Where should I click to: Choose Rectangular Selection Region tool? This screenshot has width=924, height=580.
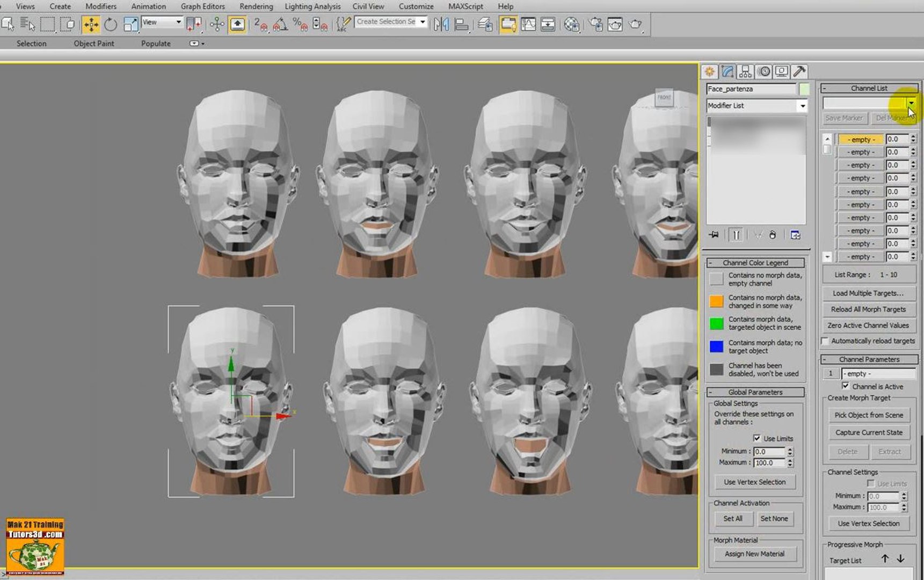[47, 24]
